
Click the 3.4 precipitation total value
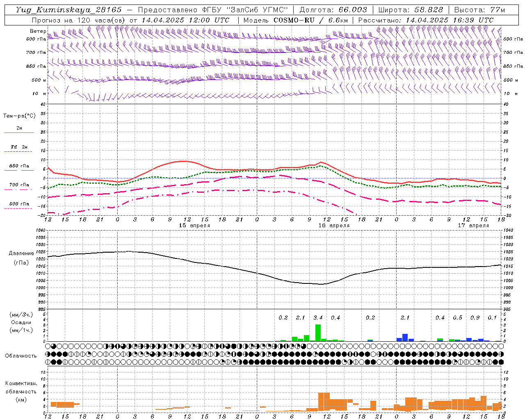point(318,317)
